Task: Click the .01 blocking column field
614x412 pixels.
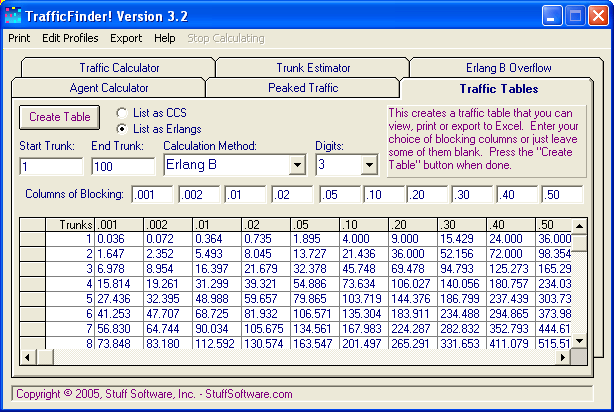Action: tap(245, 195)
